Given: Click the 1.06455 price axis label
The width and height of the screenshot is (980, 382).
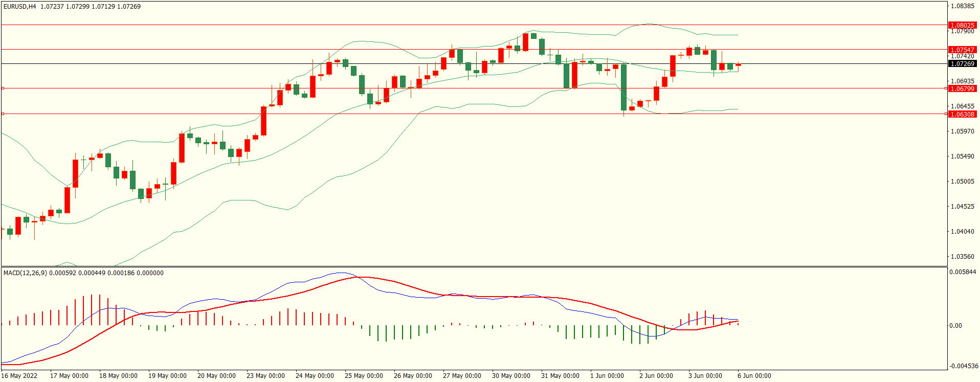Looking at the screenshot, I should point(963,106).
